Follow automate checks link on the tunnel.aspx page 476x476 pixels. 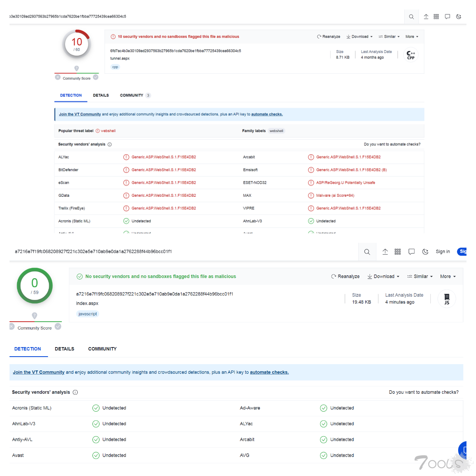tap(267, 114)
